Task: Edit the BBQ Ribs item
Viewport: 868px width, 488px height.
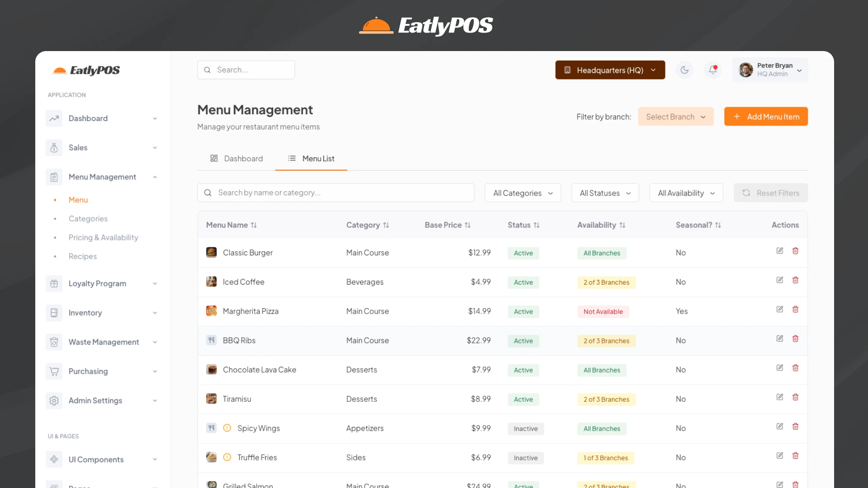Action: click(x=780, y=338)
